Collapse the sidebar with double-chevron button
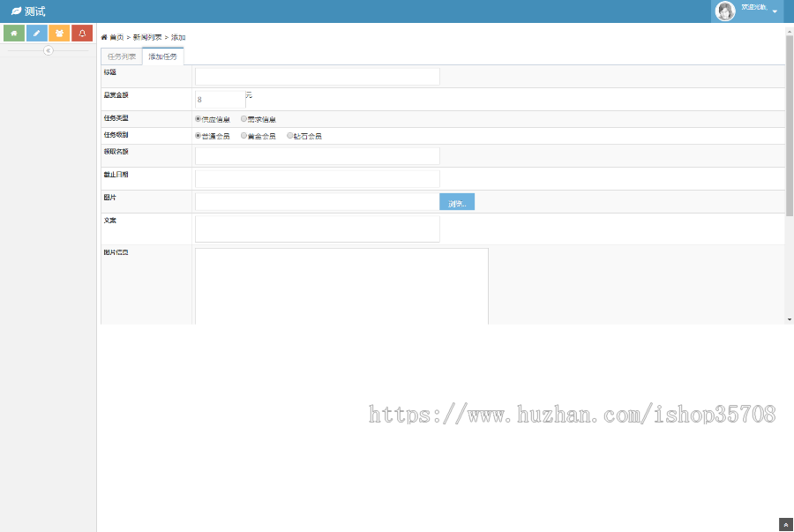 49,50
